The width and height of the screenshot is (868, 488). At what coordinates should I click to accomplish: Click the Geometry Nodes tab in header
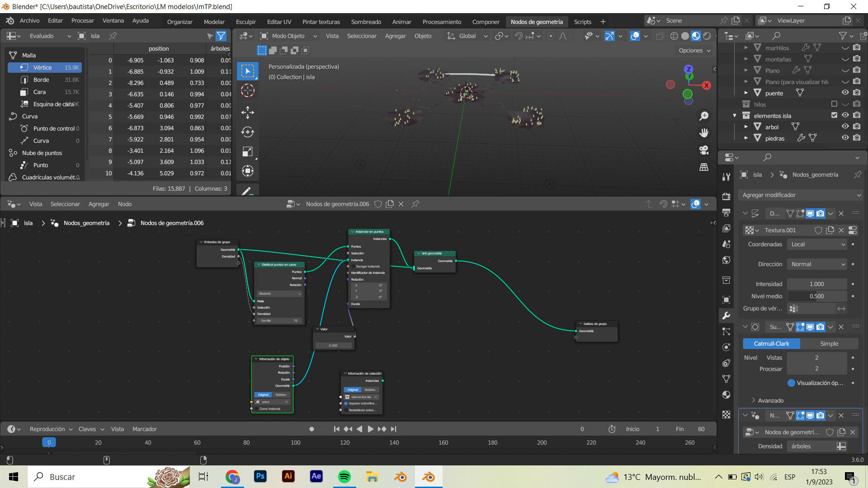(x=537, y=21)
